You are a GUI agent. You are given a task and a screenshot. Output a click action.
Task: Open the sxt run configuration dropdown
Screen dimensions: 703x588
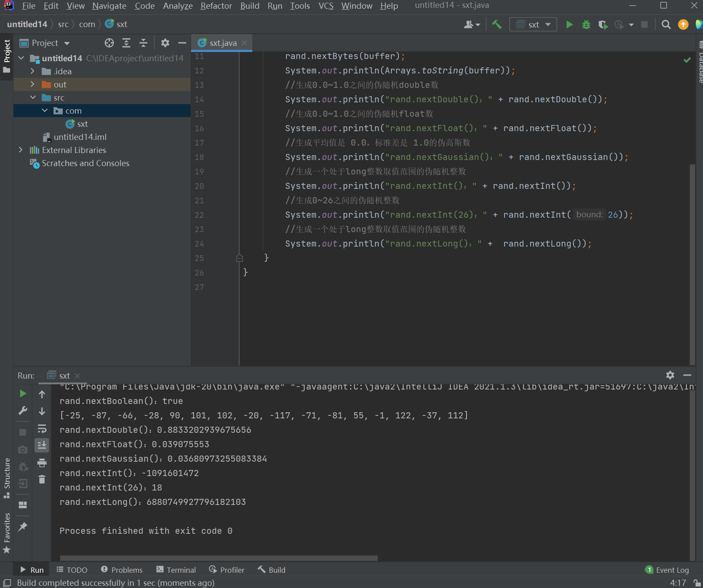click(533, 24)
